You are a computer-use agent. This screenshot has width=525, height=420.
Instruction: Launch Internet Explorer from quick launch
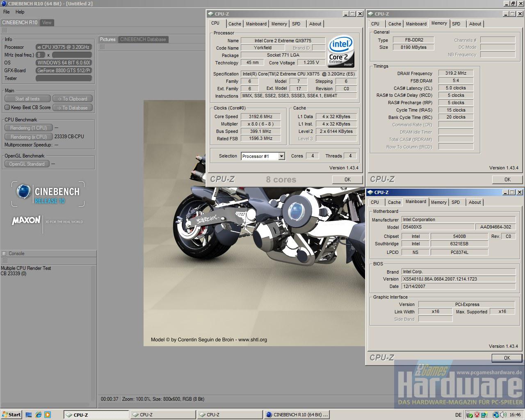38,415
